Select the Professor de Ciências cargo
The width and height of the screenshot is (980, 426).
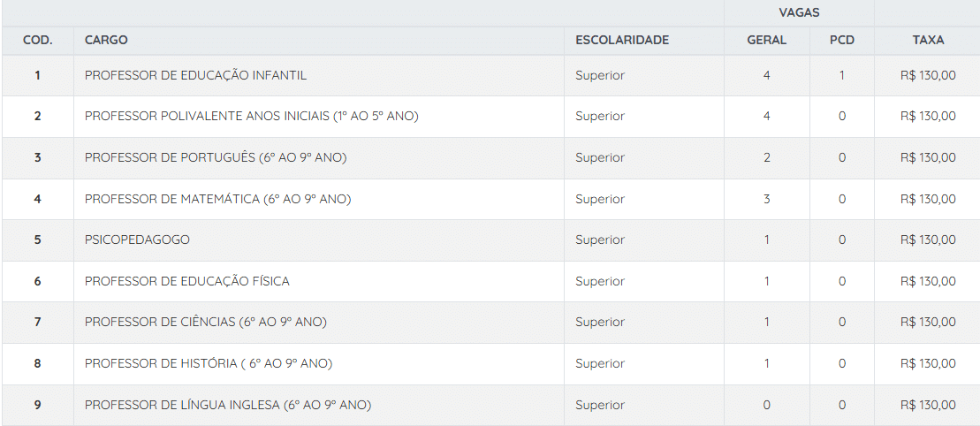[205, 322]
